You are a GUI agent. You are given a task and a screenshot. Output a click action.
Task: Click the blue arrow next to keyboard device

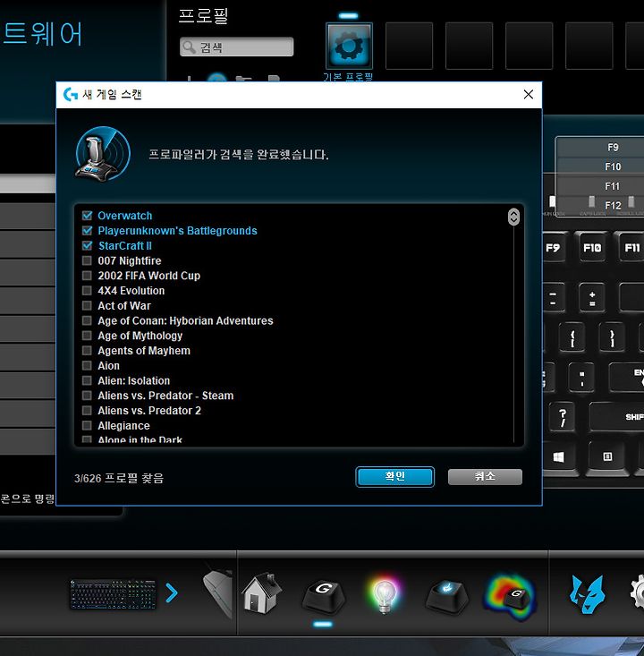pos(172,593)
